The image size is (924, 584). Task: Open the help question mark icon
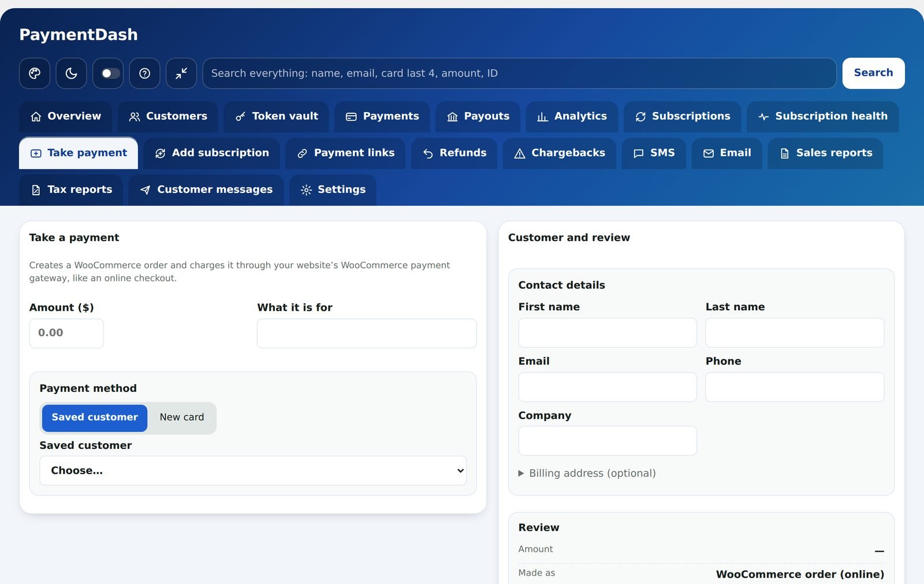[x=144, y=73]
